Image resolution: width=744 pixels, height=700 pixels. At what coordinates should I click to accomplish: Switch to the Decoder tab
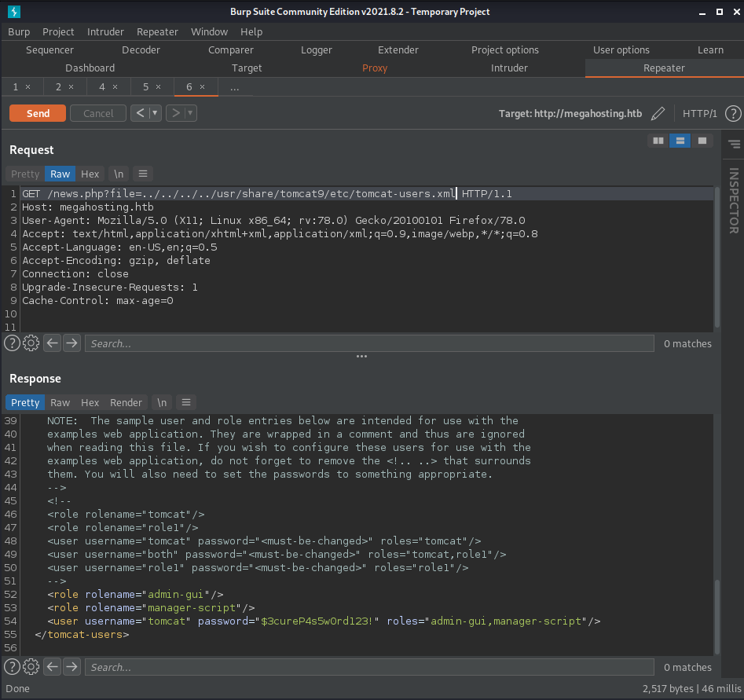click(x=141, y=49)
